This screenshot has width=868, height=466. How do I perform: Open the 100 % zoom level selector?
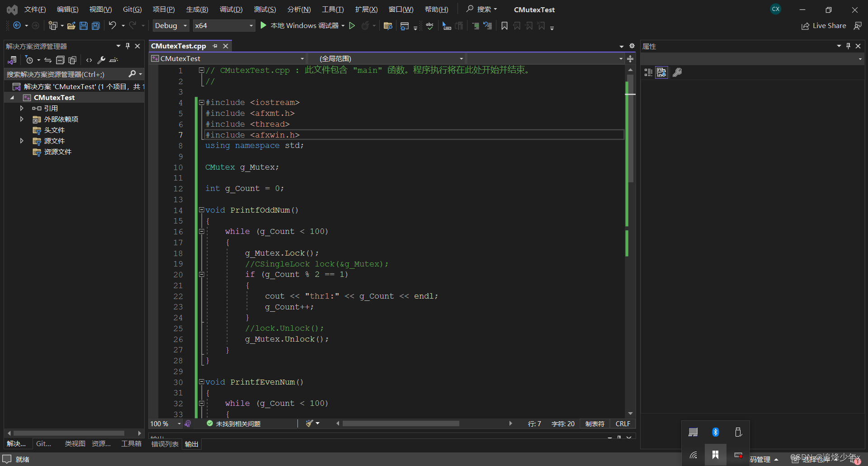[165, 424]
